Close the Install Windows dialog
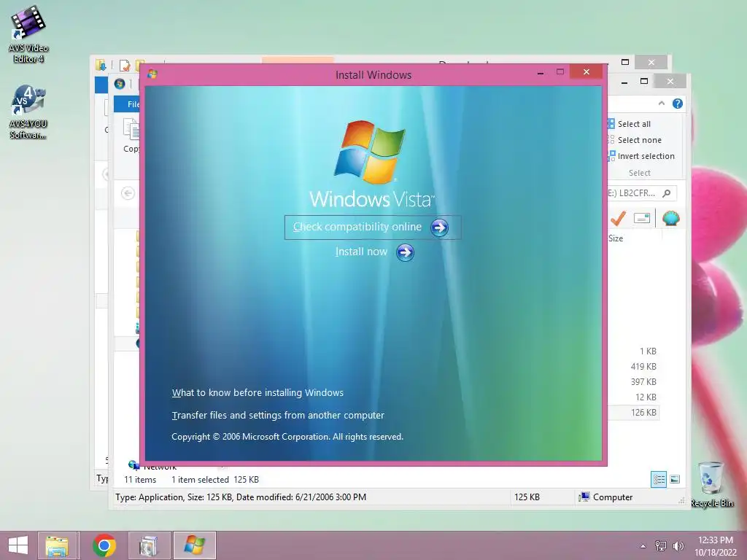The image size is (747, 560). pyautogui.click(x=587, y=72)
